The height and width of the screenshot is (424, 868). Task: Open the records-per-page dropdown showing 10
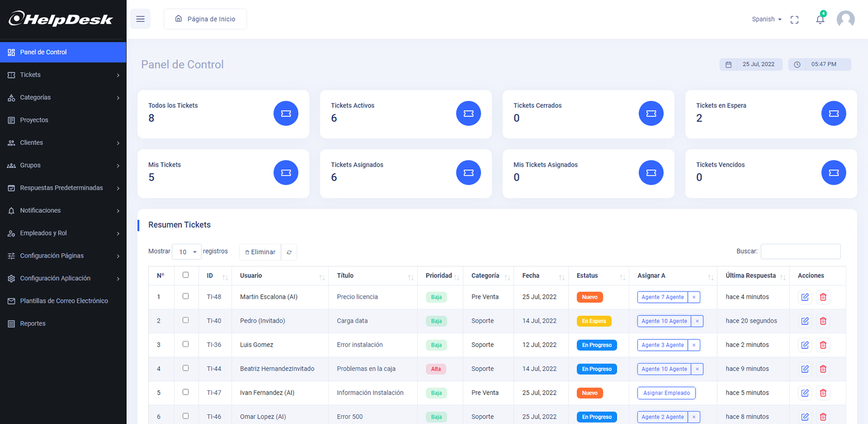187,252
